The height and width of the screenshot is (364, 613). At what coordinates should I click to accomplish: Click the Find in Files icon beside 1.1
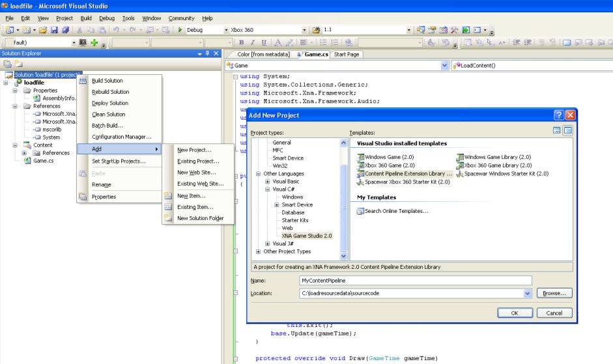[317, 30]
